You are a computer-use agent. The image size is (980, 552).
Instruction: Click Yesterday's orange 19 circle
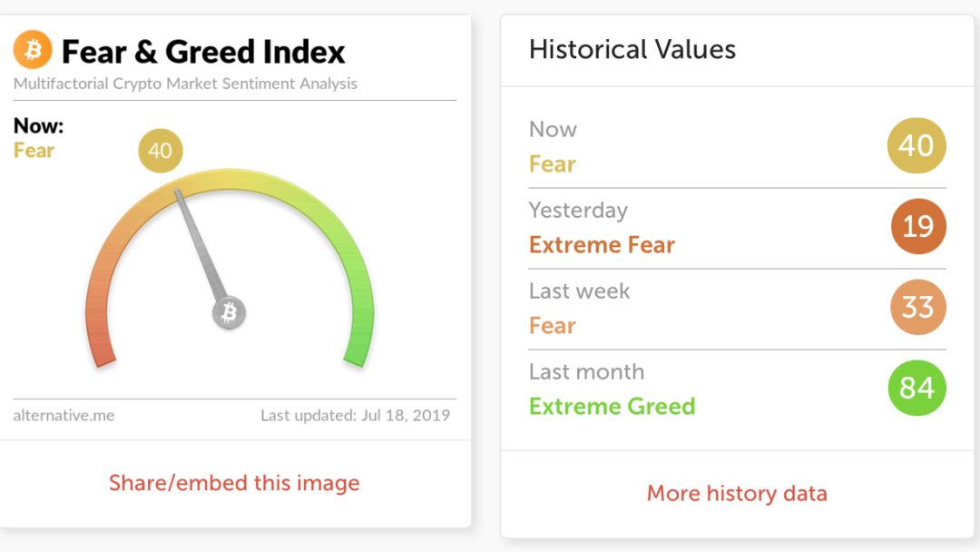[x=918, y=226]
